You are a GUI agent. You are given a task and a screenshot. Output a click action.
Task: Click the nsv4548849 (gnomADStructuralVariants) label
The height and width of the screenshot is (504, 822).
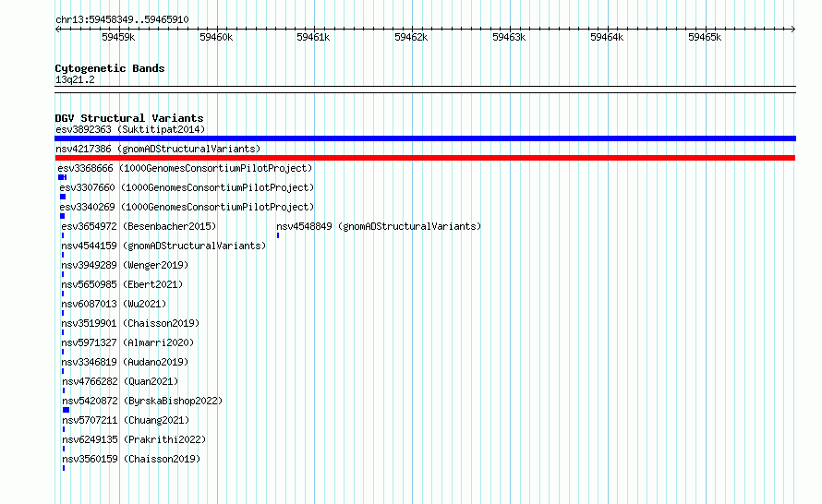click(x=379, y=226)
